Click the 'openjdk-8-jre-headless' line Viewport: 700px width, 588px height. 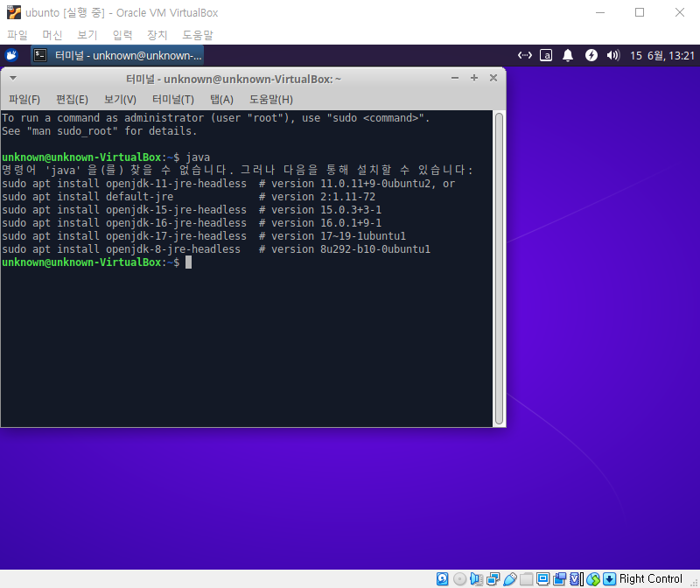pos(216,248)
